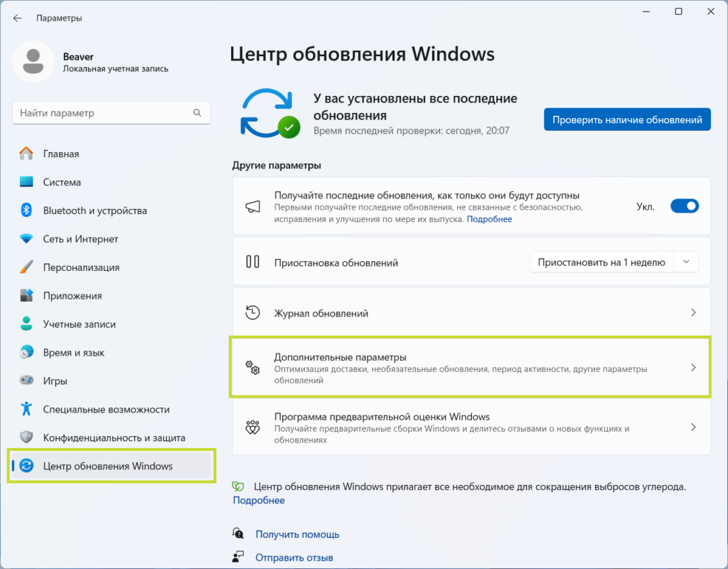Click the back arrow icon
Image resolution: width=728 pixels, height=569 pixels.
[18, 18]
